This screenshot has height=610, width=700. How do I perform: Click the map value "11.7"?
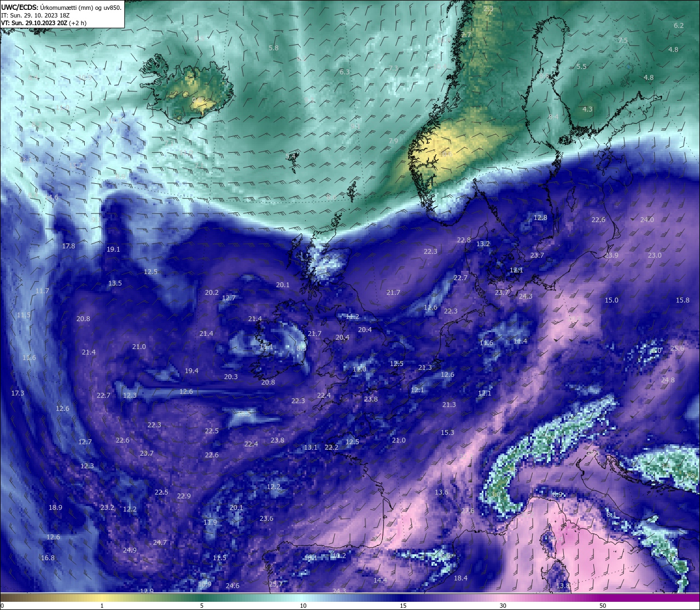point(42,291)
